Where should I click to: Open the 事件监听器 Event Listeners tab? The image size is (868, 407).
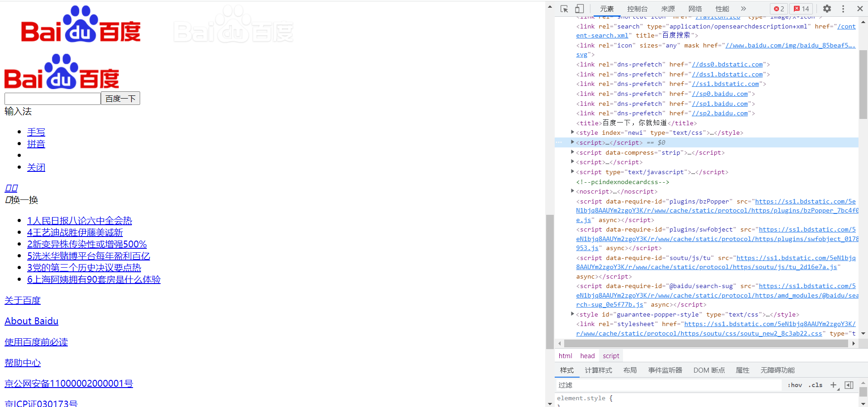[x=665, y=370]
